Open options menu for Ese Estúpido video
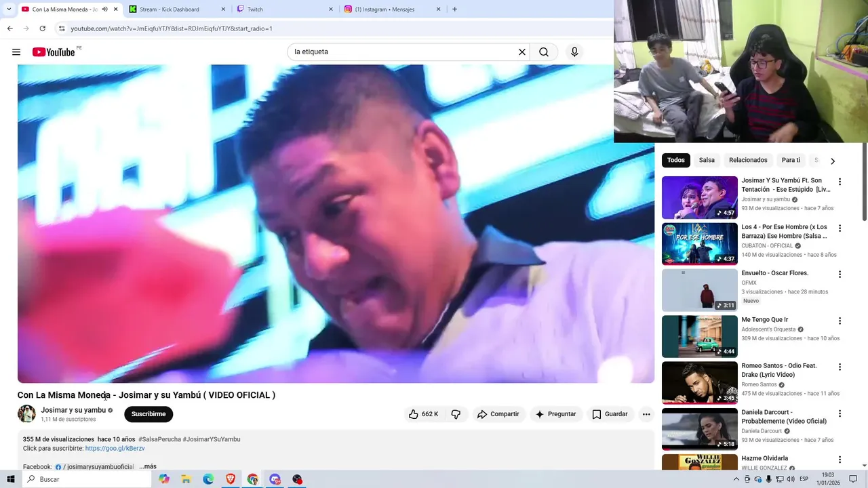Viewport: 868px width, 488px height. (x=840, y=182)
